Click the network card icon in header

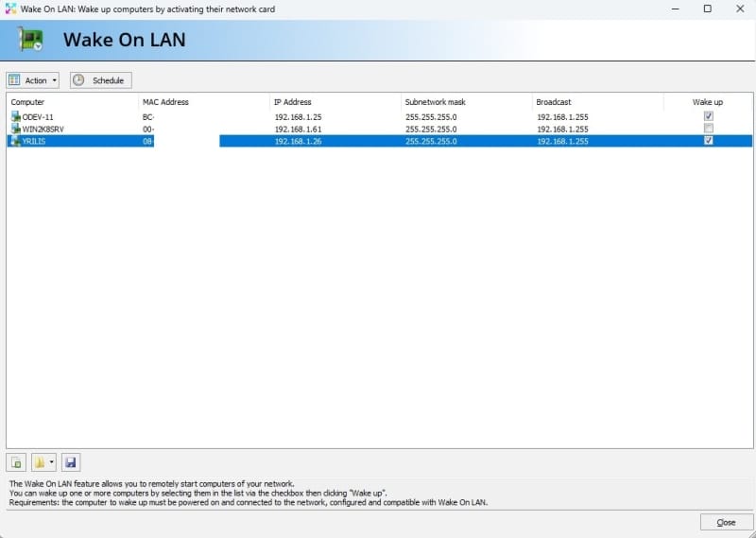(x=33, y=40)
